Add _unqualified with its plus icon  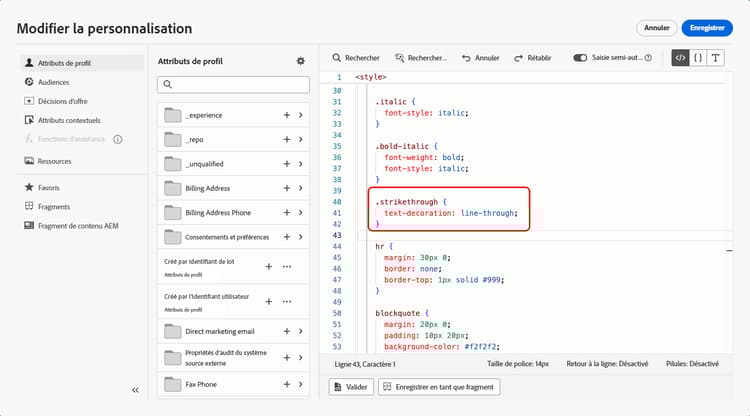click(287, 164)
